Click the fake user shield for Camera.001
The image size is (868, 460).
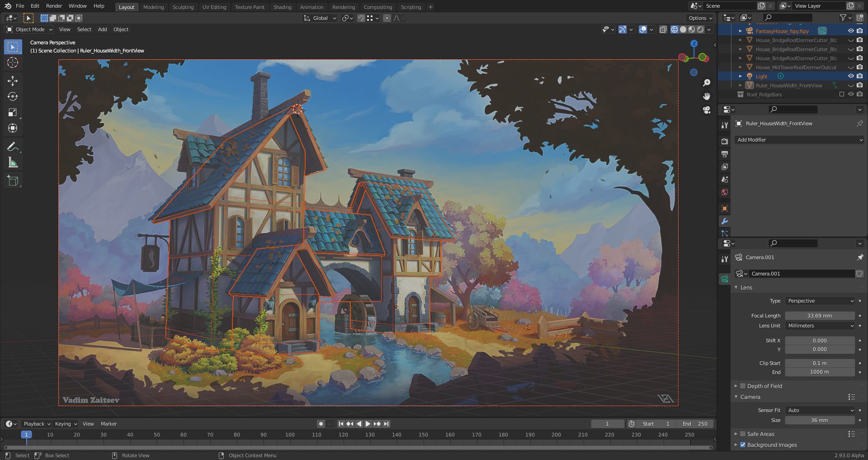pyautogui.click(x=859, y=274)
